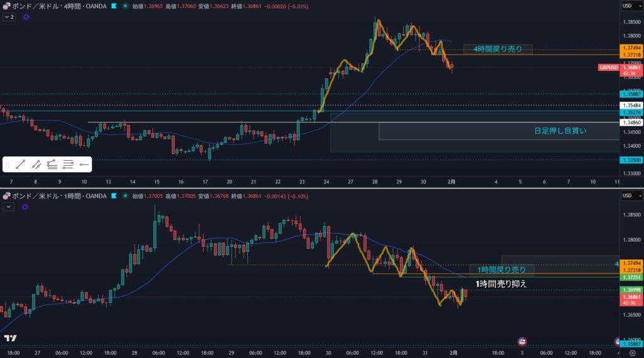Pick the multi-line horizontal levels tool
The height and width of the screenshot is (358, 644).
tap(68, 165)
